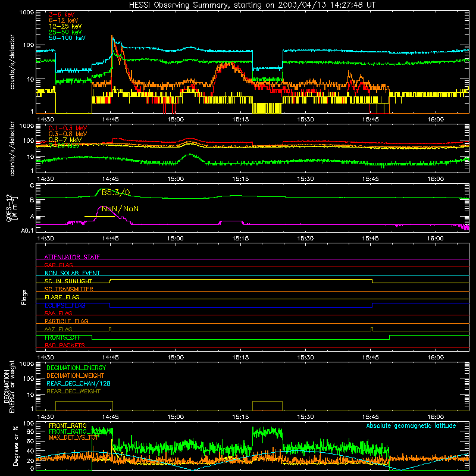Select the BAD_PACKETS flag label
This screenshot has width=476, height=476.
(65, 345)
